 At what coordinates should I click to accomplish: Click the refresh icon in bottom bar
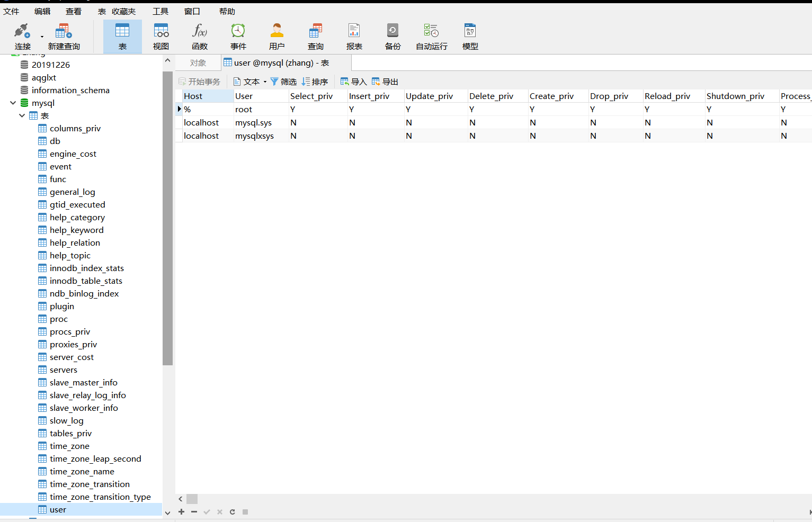pos(232,512)
